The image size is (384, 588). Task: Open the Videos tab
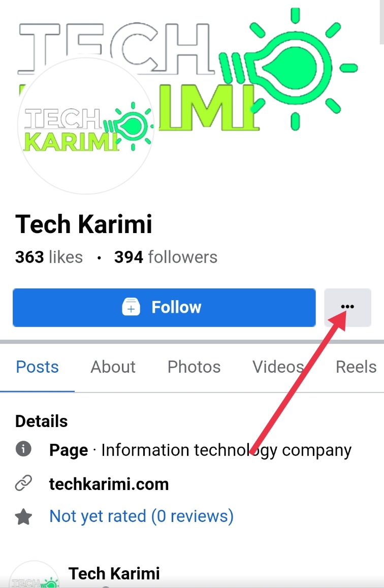pos(278,367)
